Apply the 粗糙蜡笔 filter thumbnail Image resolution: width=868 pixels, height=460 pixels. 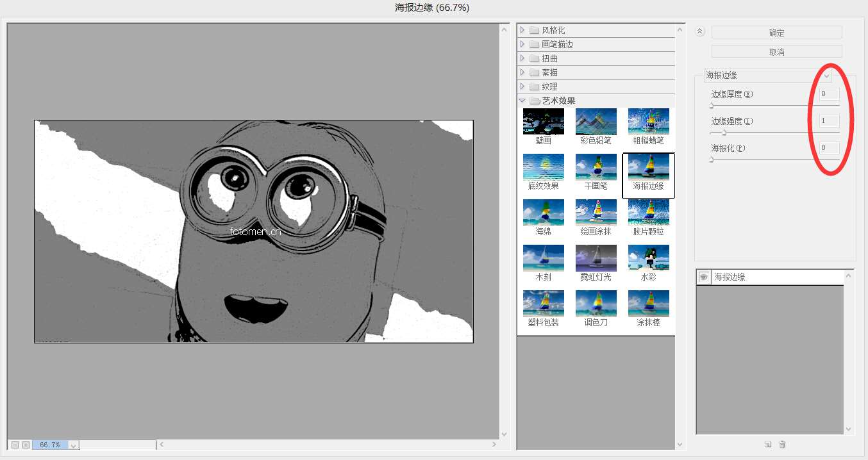(649, 122)
